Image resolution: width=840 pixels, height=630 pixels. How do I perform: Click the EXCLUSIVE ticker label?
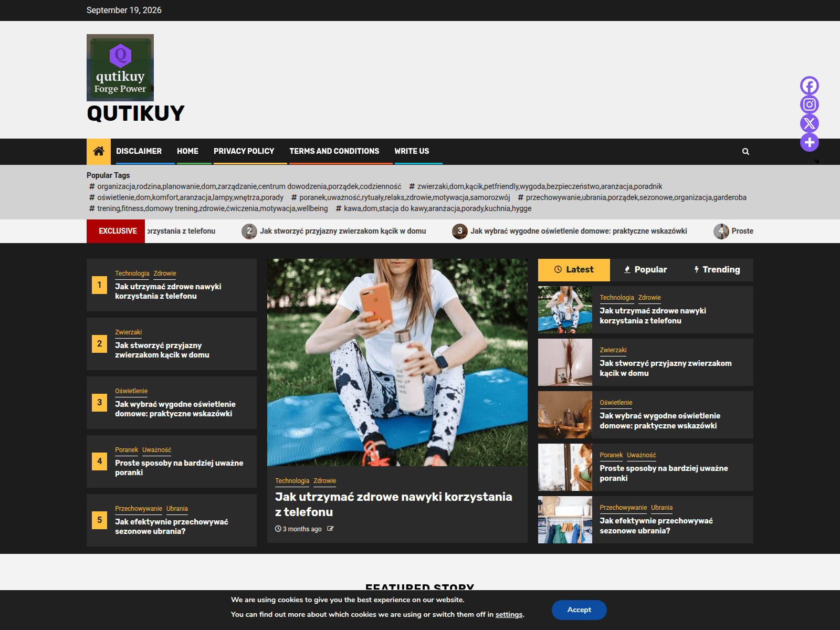(115, 231)
